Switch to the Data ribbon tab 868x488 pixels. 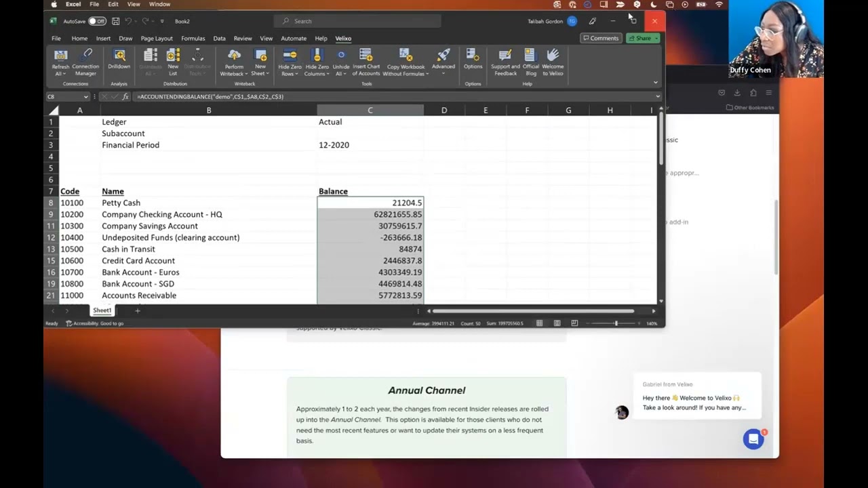point(219,39)
